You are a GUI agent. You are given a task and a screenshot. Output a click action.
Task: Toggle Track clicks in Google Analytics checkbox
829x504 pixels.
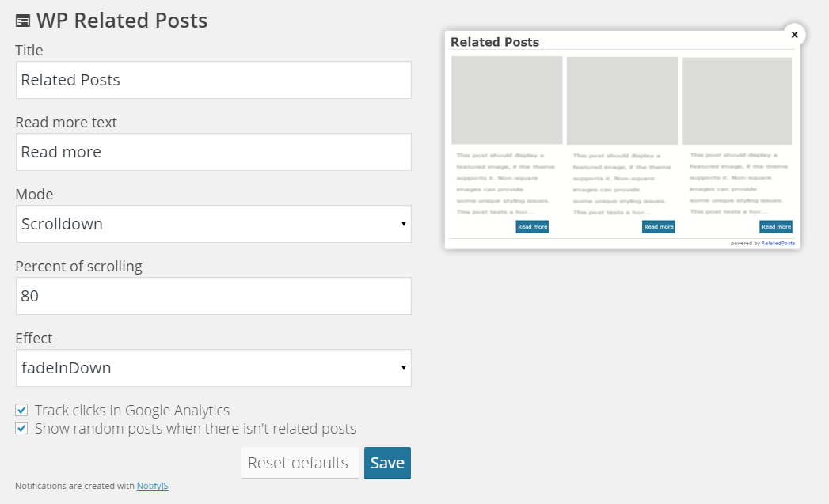pyautogui.click(x=21, y=410)
